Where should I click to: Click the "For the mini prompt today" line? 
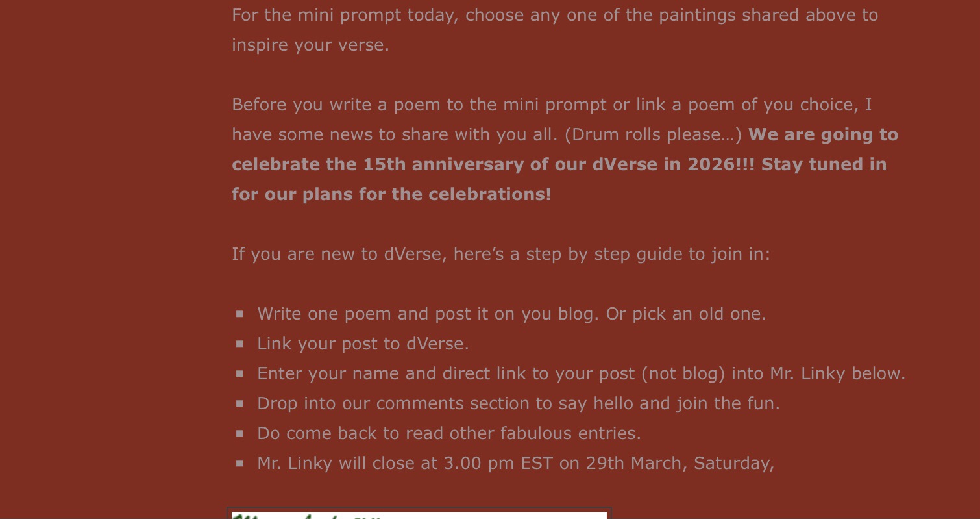554,15
